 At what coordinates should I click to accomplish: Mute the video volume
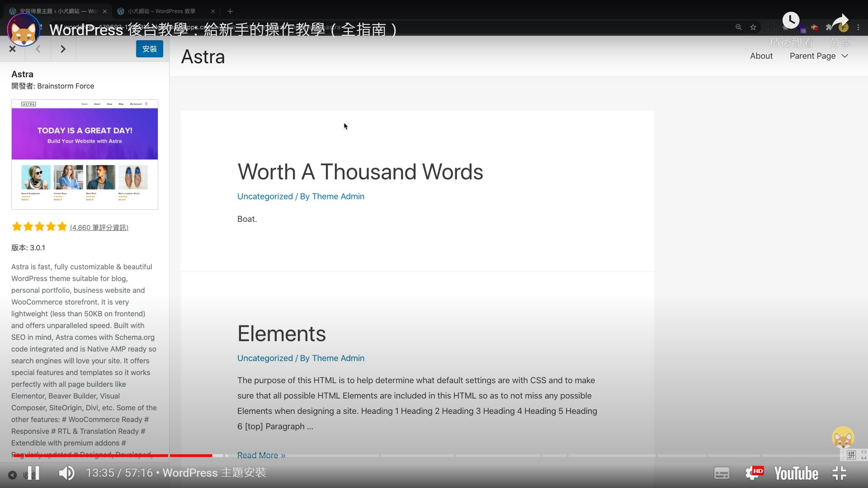point(66,473)
